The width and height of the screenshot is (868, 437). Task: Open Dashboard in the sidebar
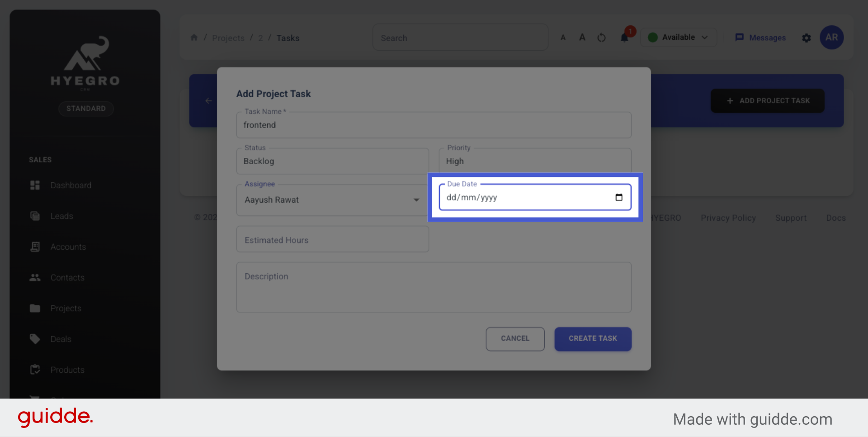(71, 185)
